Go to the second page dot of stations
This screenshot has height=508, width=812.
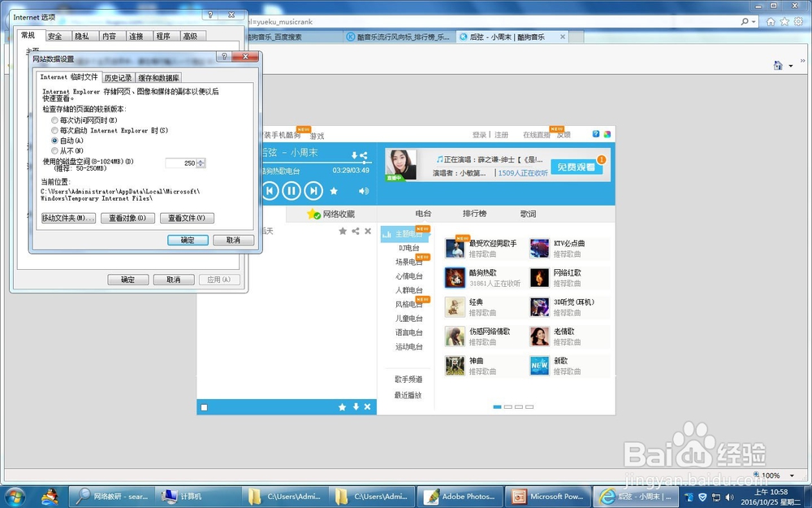tap(508, 407)
